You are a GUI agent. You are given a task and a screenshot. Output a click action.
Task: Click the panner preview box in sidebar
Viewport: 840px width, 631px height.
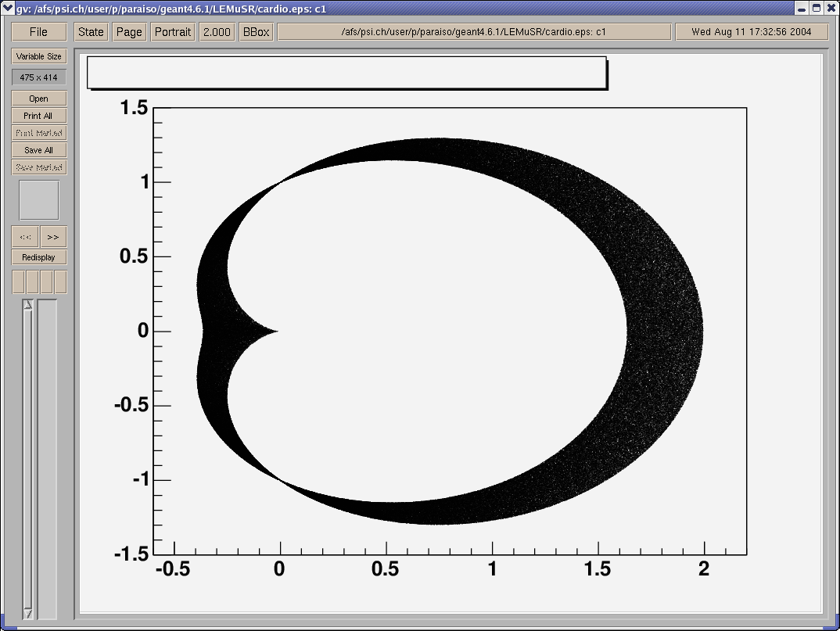[x=38, y=200]
